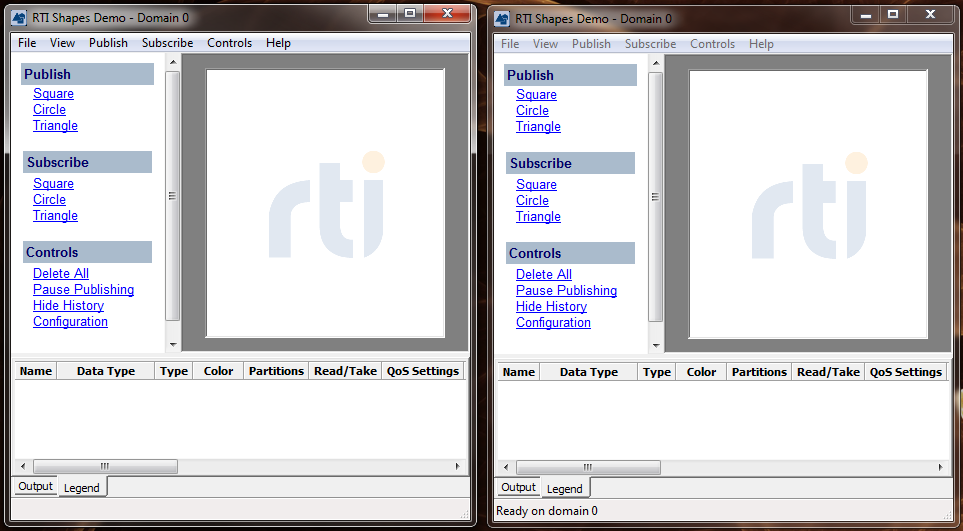Open View menu in right window
This screenshot has height=531, width=963.
(x=545, y=44)
